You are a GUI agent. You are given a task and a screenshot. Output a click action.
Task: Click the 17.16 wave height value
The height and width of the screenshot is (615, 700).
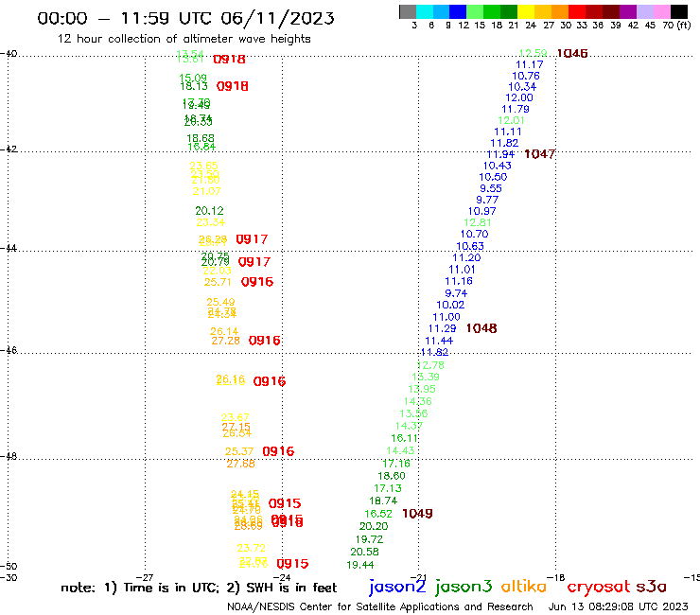396,464
